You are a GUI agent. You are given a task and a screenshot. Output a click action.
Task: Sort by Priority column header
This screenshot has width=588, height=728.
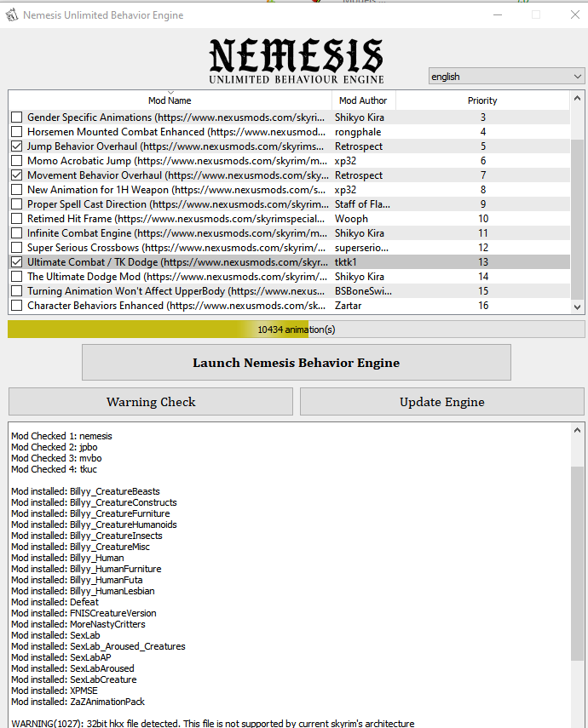(x=482, y=100)
